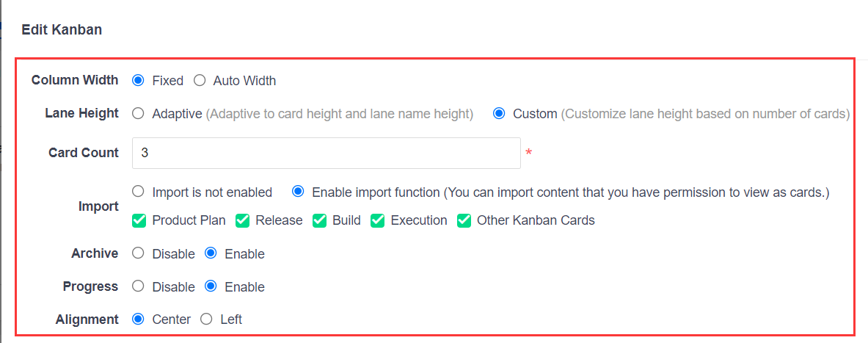Choose Enable import function radio button

coord(298,192)
